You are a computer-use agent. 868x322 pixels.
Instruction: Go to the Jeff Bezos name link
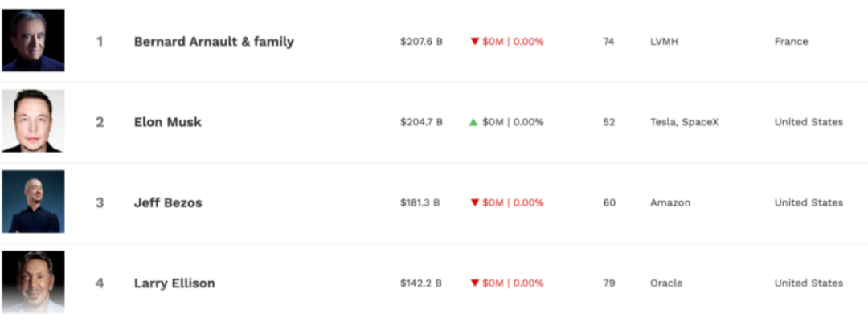click(167, 202)
